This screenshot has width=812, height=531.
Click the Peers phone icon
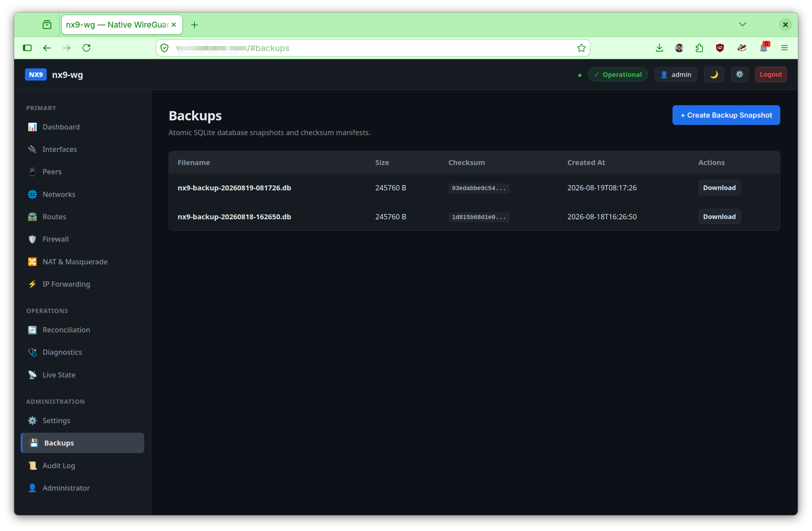tap(32, 172)
